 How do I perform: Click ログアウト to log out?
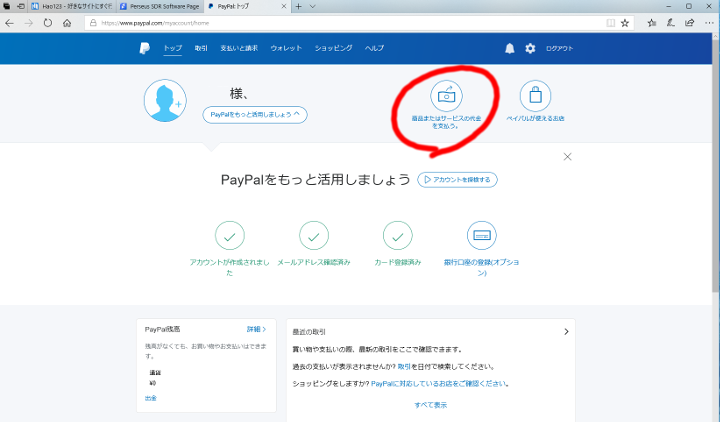[x=559, y=48]
